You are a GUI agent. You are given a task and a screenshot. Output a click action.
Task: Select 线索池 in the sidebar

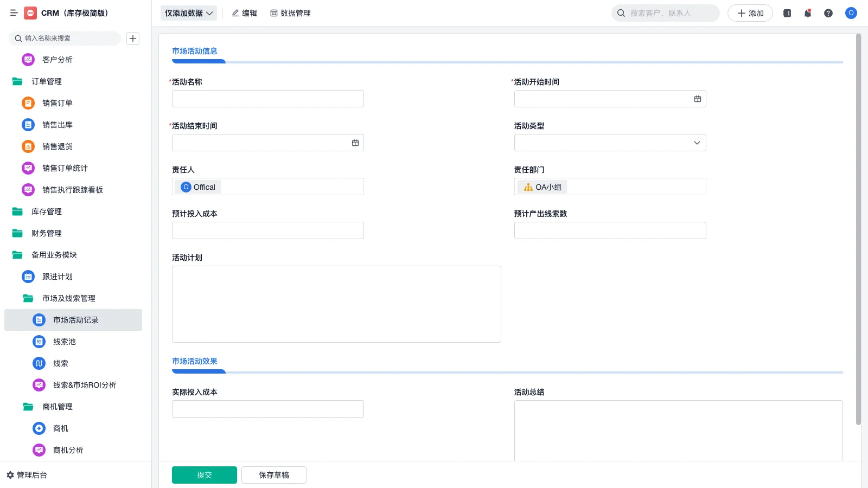(65, 342)
